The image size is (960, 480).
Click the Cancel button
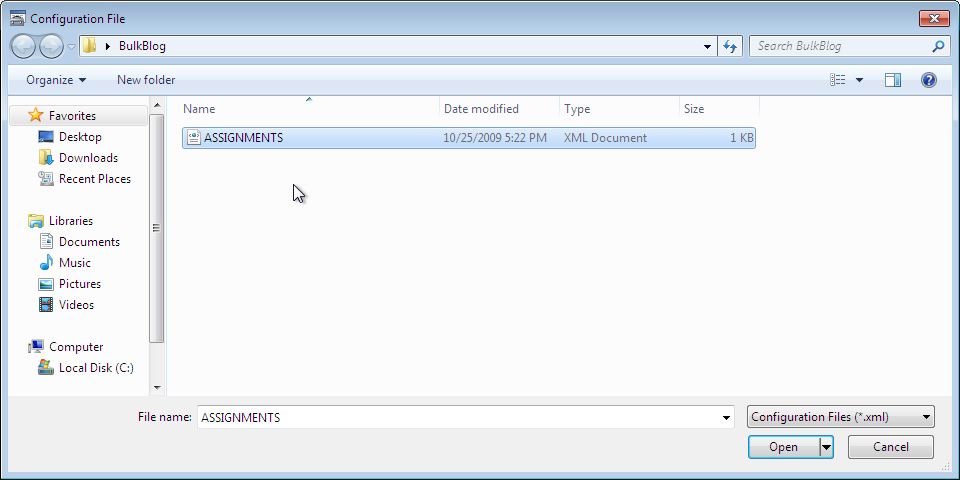891,447
